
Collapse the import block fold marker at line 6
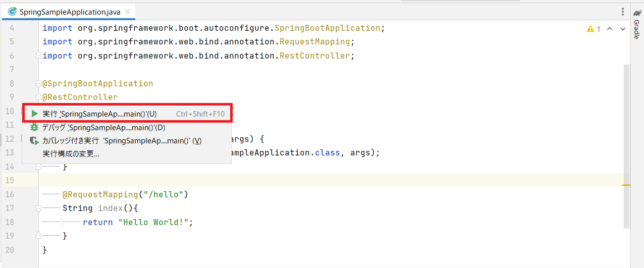[x=38, y=56]
